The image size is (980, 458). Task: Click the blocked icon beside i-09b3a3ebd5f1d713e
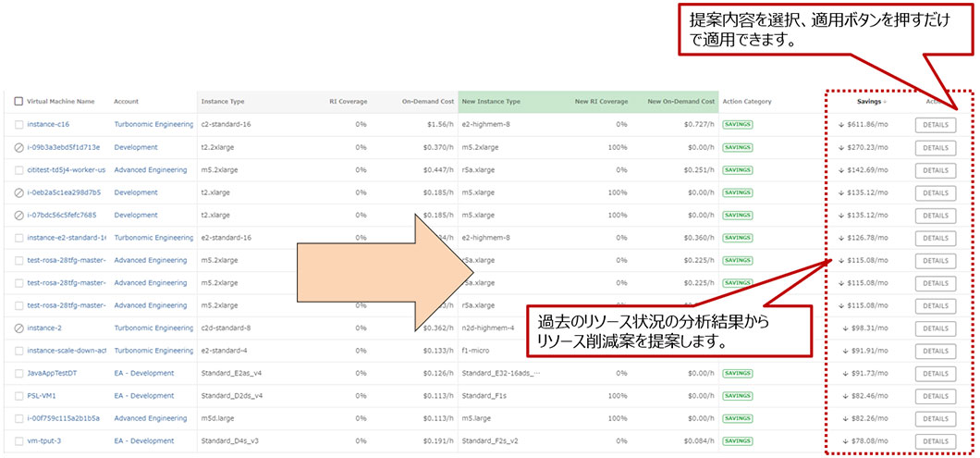pyautogui.click(x=19, y=147)
